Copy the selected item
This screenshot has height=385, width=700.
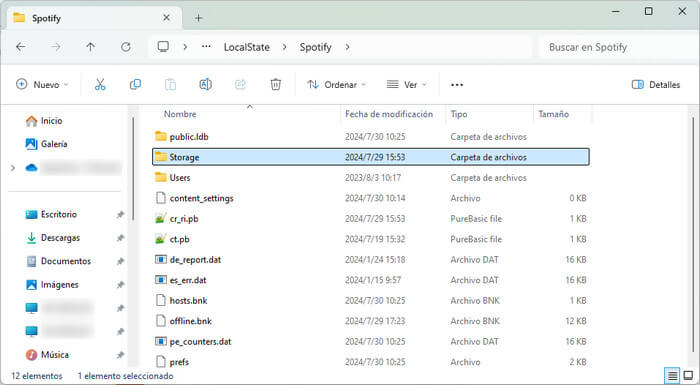point(135,84)
